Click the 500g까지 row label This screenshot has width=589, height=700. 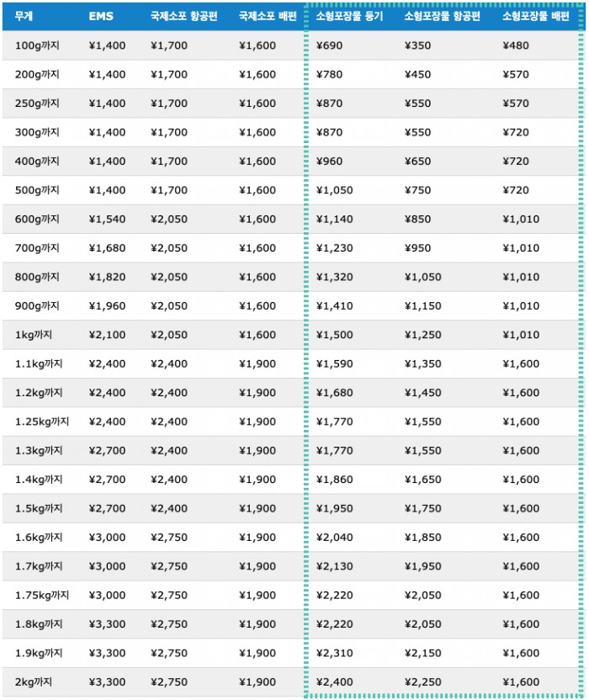pos(37,190)
